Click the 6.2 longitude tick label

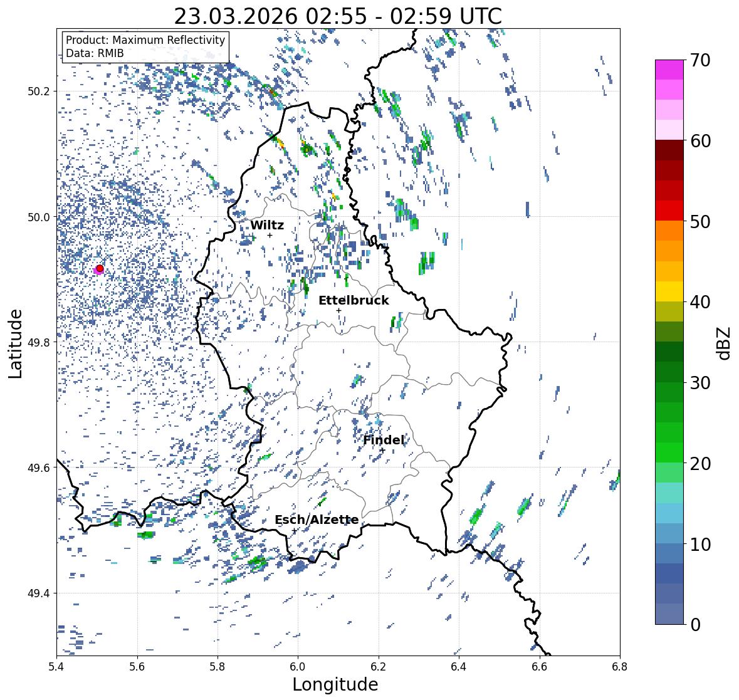pos(379,667)
